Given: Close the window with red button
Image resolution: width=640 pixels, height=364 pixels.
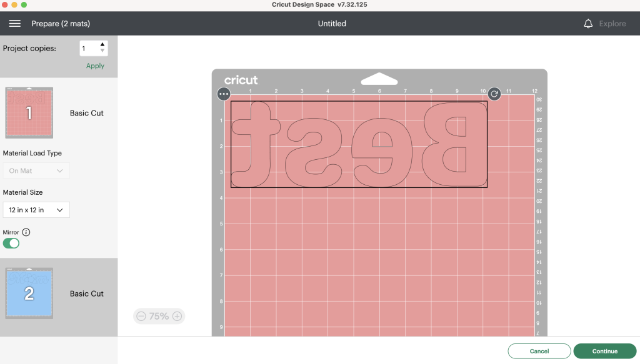Looking at the screenshot, I should coord(4,5).
